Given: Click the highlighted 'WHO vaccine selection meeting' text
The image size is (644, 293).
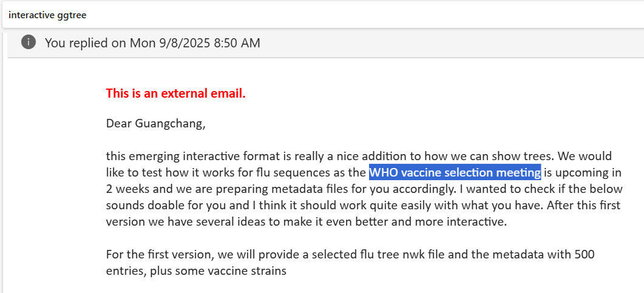Looking at the screenshot, I should [455, 172].
